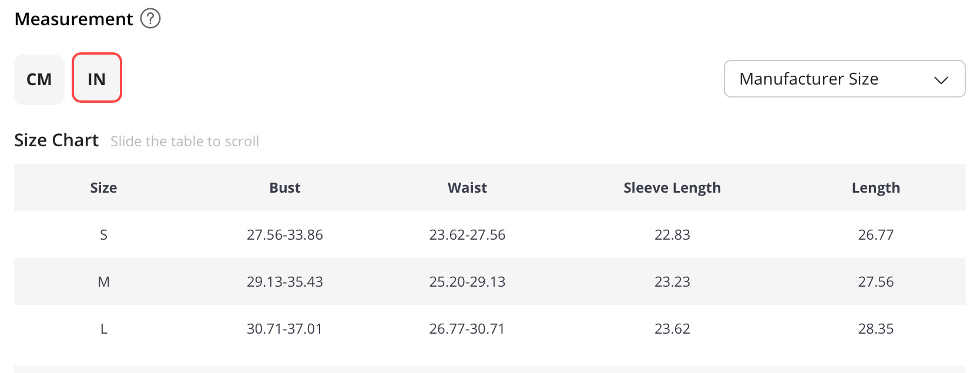
Task: Select the IN unit toggle
Action: coord(97,78)
